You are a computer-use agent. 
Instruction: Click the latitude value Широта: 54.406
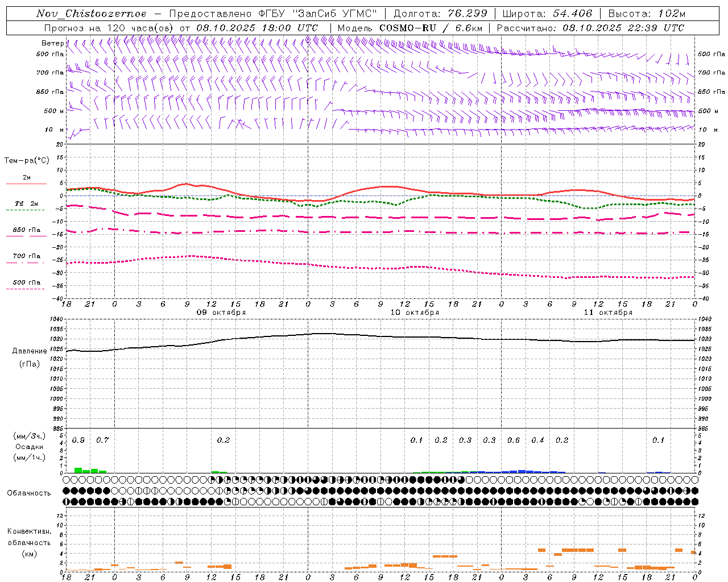click(x=548, y=14)
